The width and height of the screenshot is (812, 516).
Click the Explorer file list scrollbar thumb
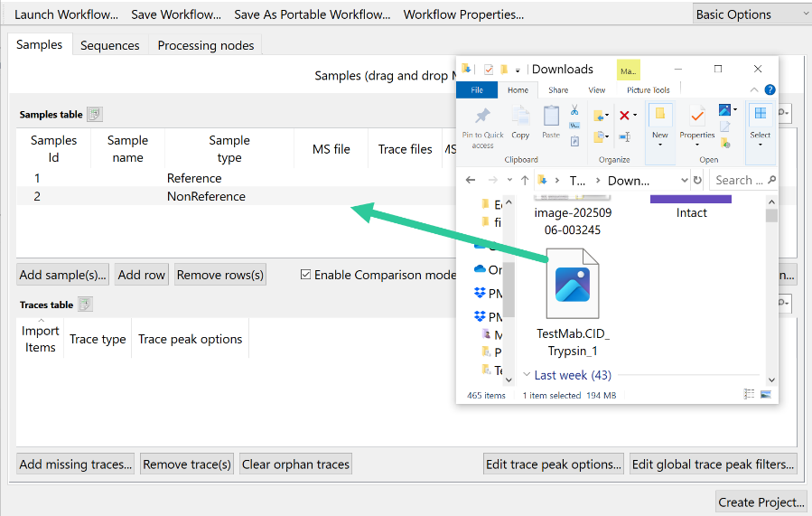pyautogui.click(x=771, y=214)
